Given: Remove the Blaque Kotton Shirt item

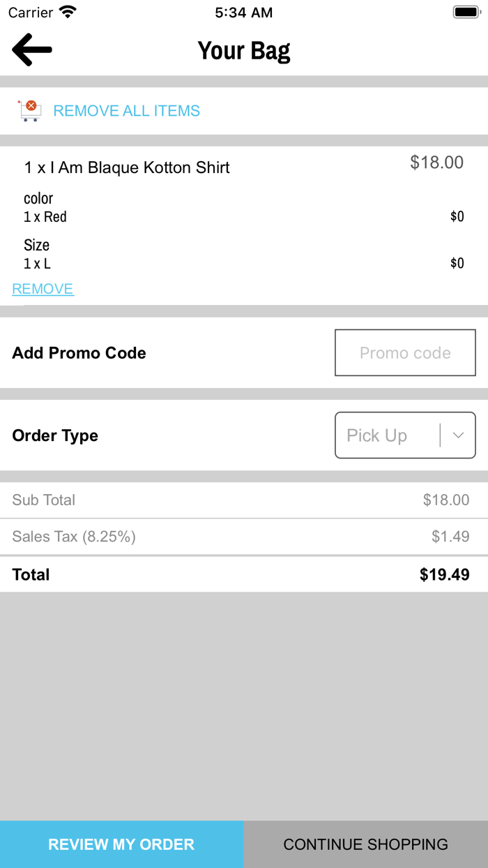Looking at the screenshot, I should [43, 289].
